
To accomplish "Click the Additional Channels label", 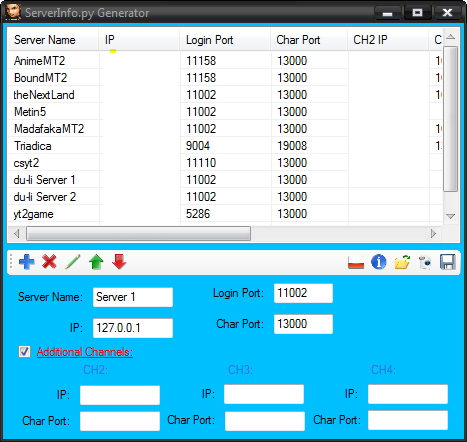I will click(85, 352).
